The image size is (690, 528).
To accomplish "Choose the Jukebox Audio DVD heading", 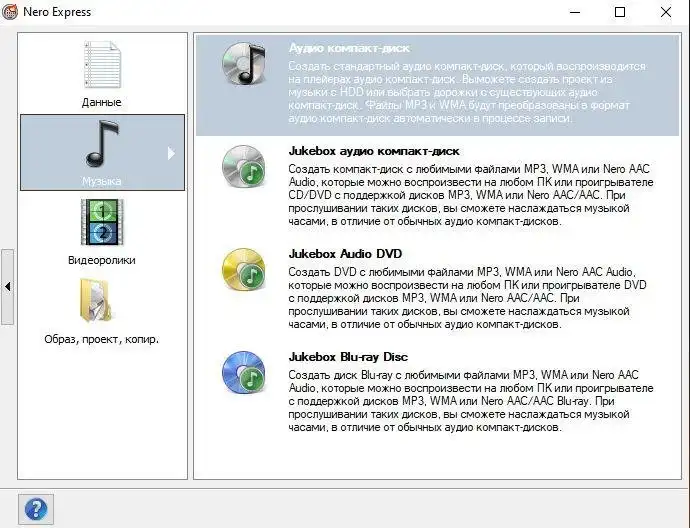I will point(345,254).
